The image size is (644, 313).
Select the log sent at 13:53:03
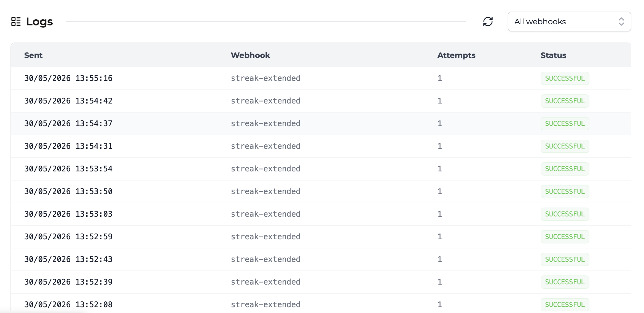321,214
